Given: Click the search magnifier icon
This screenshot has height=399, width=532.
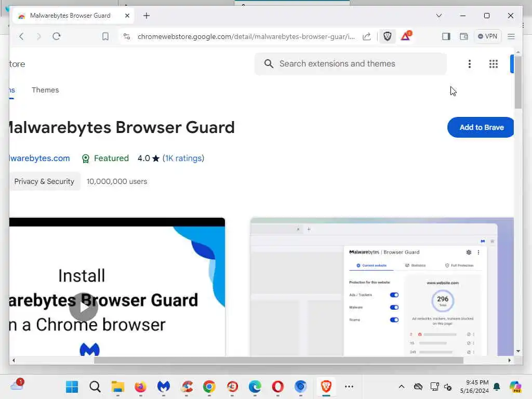Looking at the screenshot, I should click(x=269, y=64).
